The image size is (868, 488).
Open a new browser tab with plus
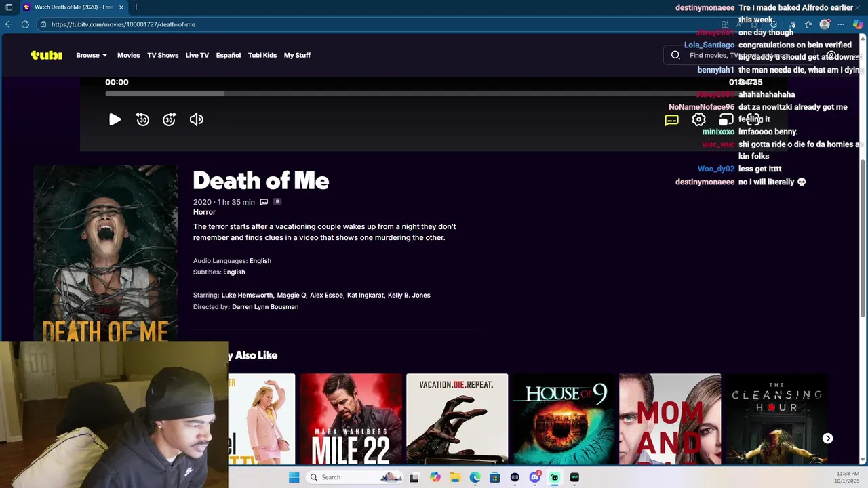[136, 7]
